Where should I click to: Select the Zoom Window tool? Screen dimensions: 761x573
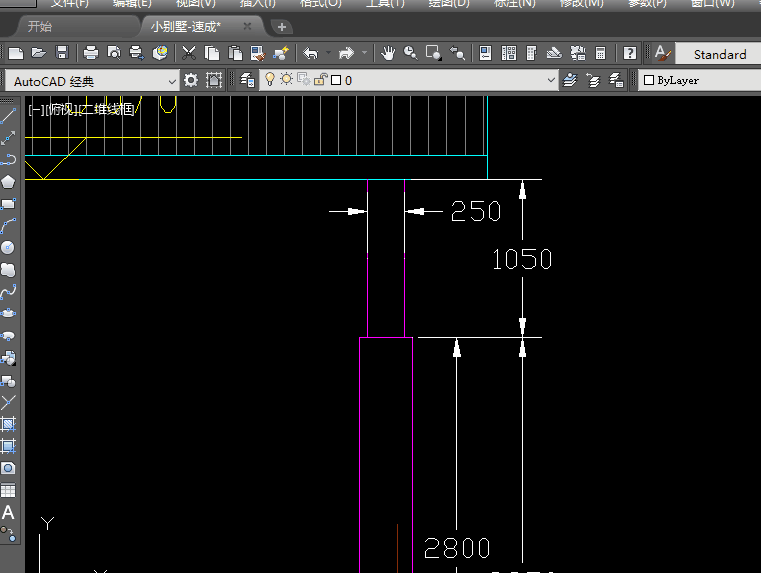tap(433, 52)
